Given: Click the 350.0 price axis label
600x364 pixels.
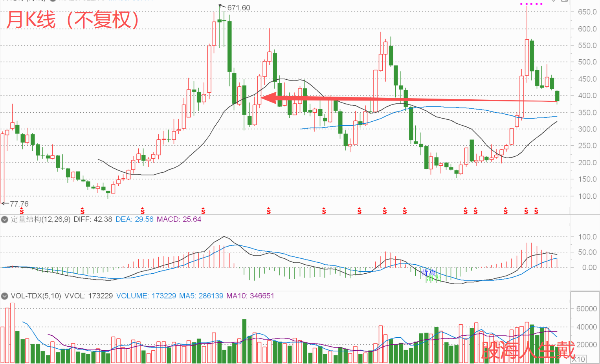Looking at the screenshot, I should pyautogui.click(x=587, y=112).
